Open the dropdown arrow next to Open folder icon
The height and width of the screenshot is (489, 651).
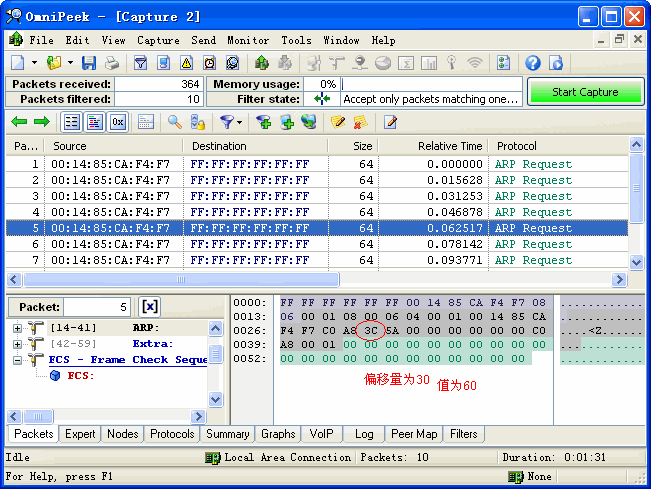(x=71, y=63)
